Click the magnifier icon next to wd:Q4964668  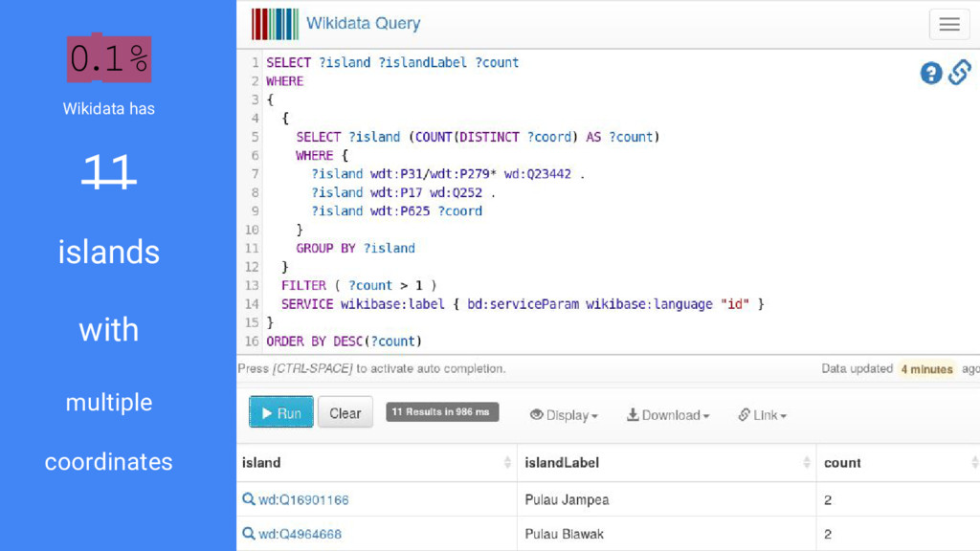coord(249,534)
